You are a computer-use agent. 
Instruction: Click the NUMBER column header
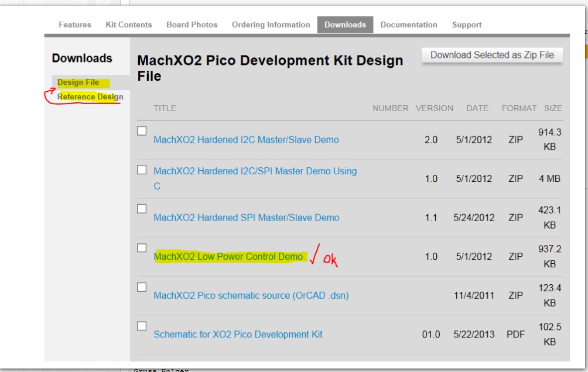391,108
